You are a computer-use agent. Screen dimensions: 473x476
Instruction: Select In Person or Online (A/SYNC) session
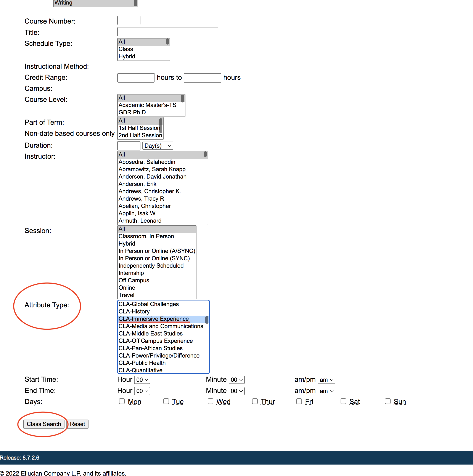[x=157, y=251]
